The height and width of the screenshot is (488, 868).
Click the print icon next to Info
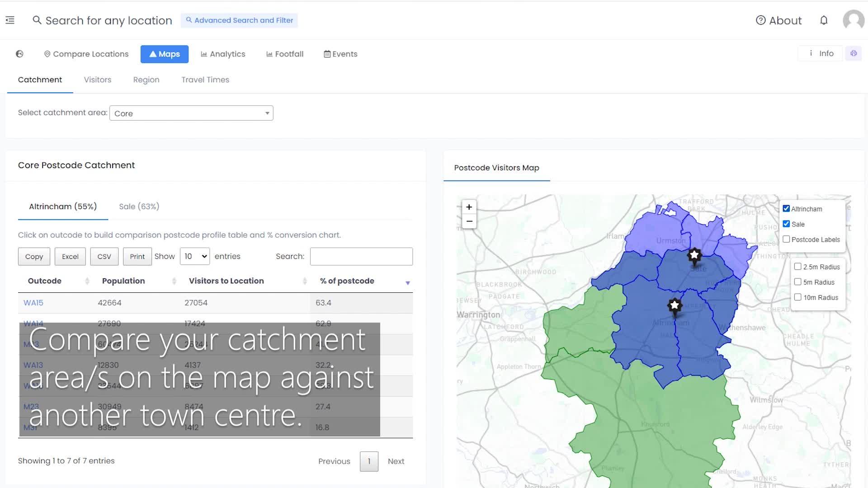pyautogui.click(x=854, y=53)
